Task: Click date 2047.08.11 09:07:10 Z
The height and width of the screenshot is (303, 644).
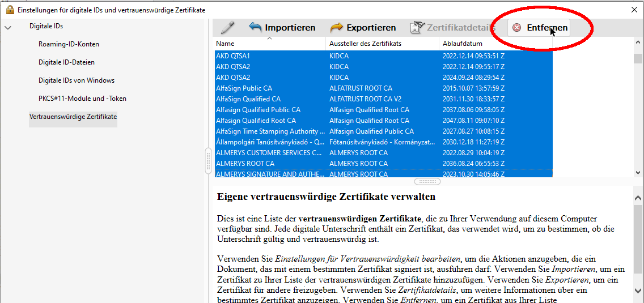Action: pos(473,121)
